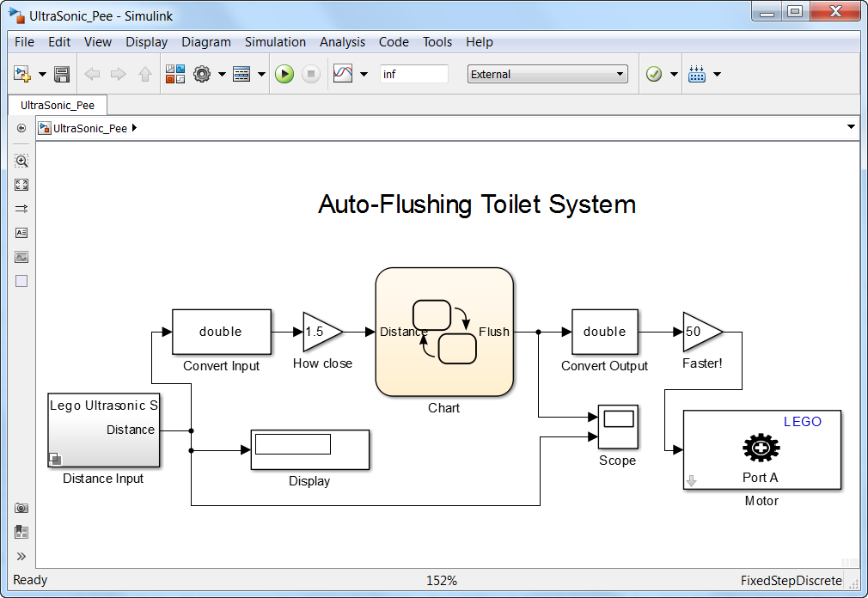Expand the new model dropdown arrow
This screenshot has width=868, height=598.
(42, 75)
